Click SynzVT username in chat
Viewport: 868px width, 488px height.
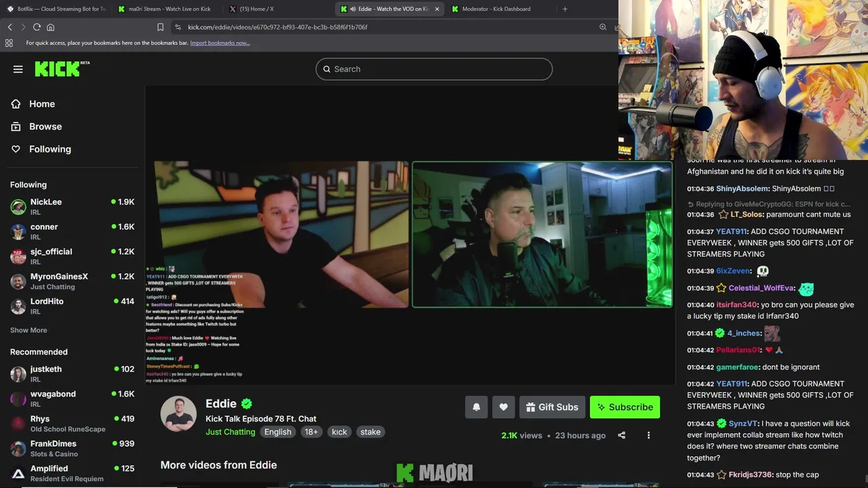coord(743,424)
